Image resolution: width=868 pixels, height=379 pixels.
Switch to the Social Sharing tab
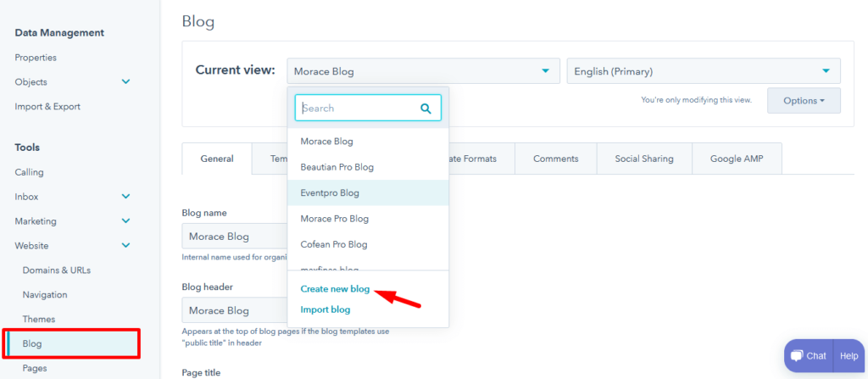644,159
